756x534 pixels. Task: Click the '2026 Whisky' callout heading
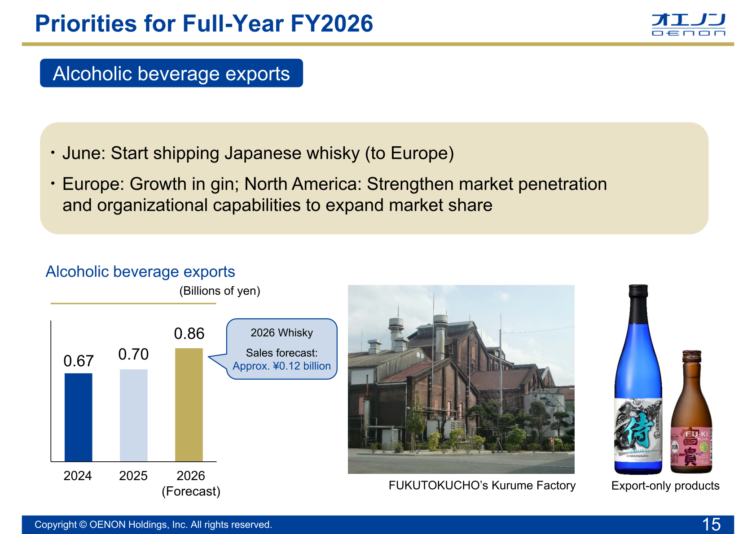click(281, 333)
